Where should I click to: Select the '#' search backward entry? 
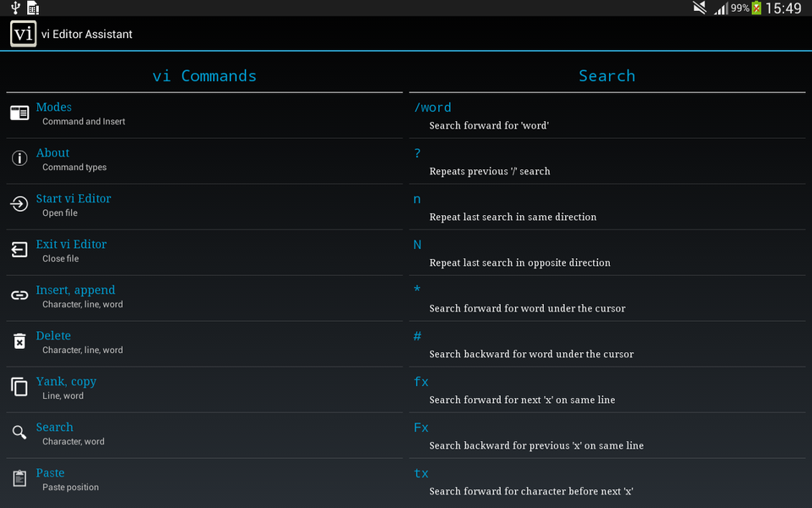(607, 344)
